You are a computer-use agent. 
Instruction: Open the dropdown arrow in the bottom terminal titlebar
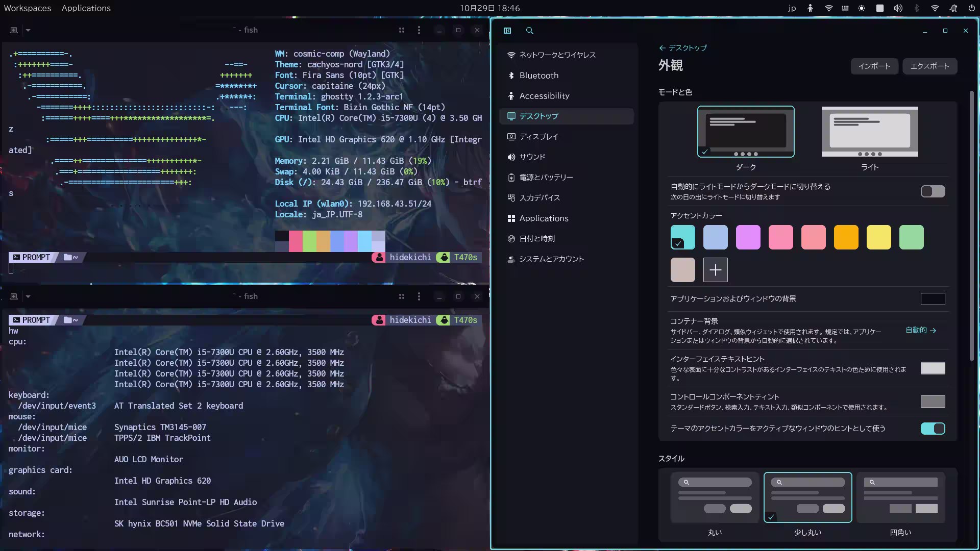click(29, 296)
